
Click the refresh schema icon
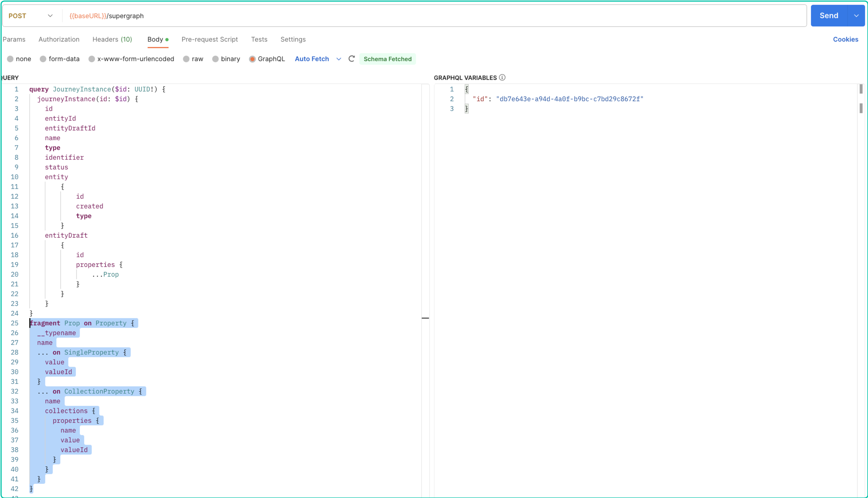(351, 59)
